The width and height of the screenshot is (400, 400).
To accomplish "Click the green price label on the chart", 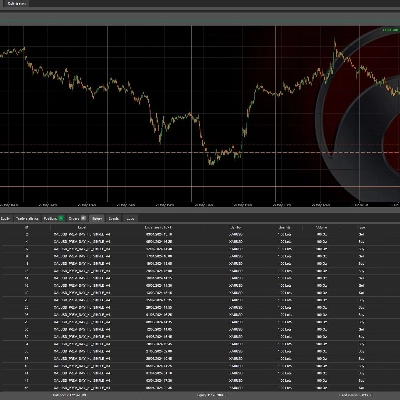I will point(391,30).
